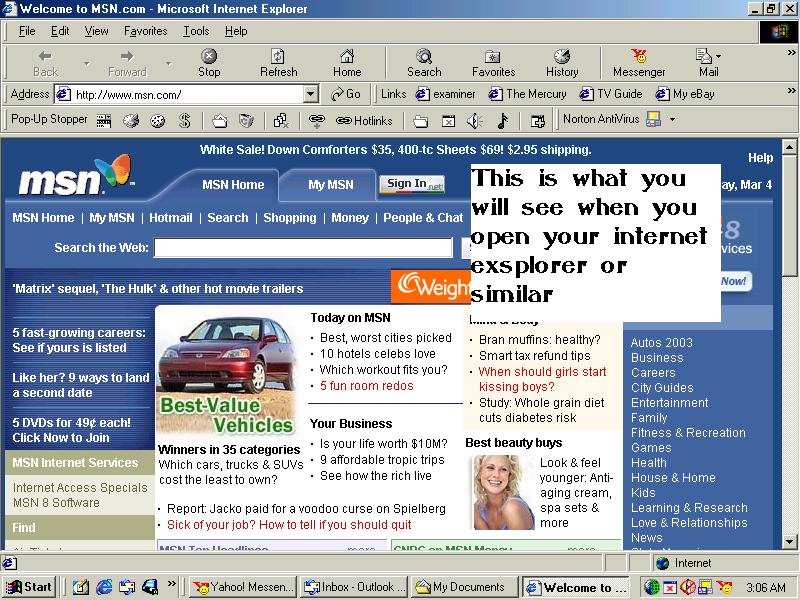Expand the address bar URL dropdown
800x600 pixels.
tap(310, 94)
